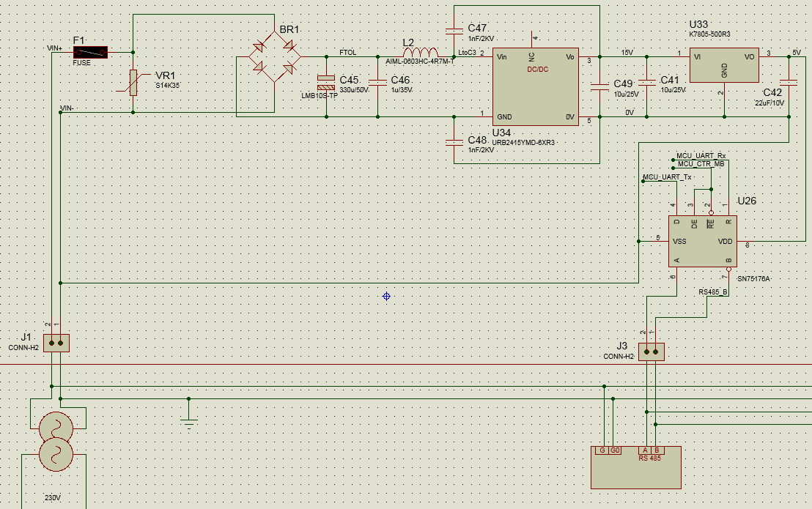Click the MCU_UART_Rx net label
The image size is (812, 509).
click(701, 156)
